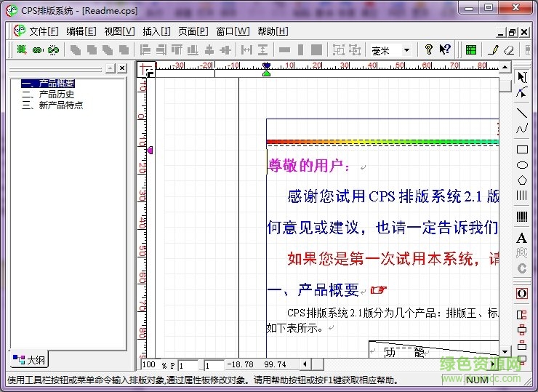This screenshot has width=538, height=392.
Task: Select the barcode insertion tool
Action: pyautogui.click(x=521, y=217)
